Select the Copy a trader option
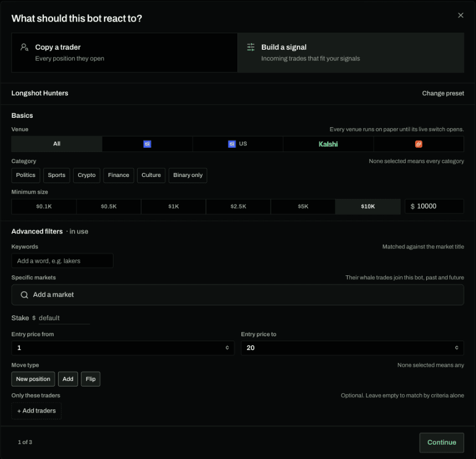Viewport: 476px width, 459px height. [x=125, y=53]
